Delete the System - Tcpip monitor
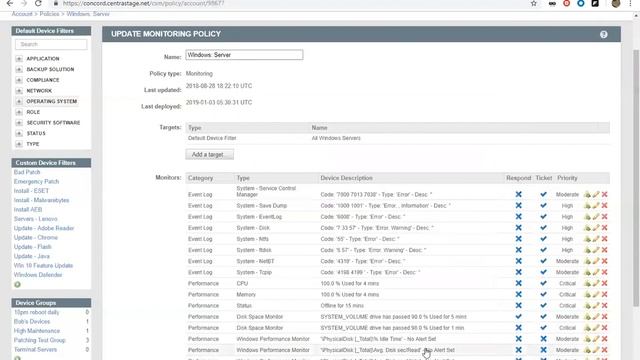Viewport: 640px width, 360px height. tap(604, 272)
